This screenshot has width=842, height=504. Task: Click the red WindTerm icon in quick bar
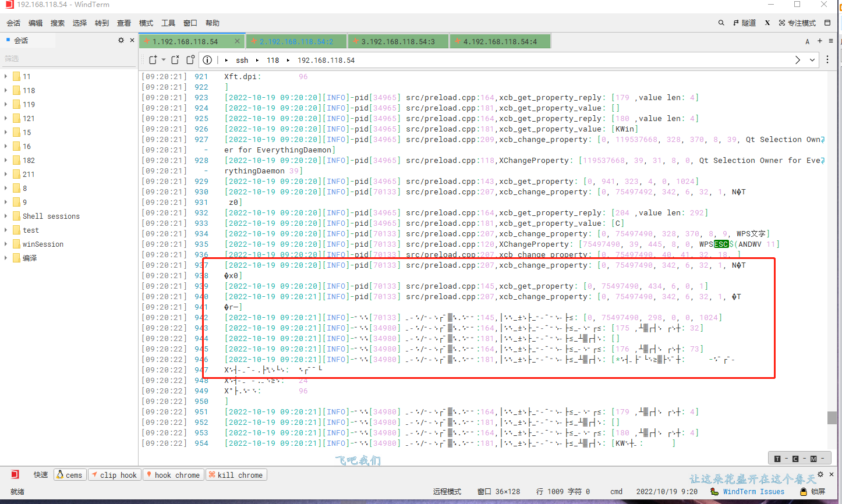[15, 474]
